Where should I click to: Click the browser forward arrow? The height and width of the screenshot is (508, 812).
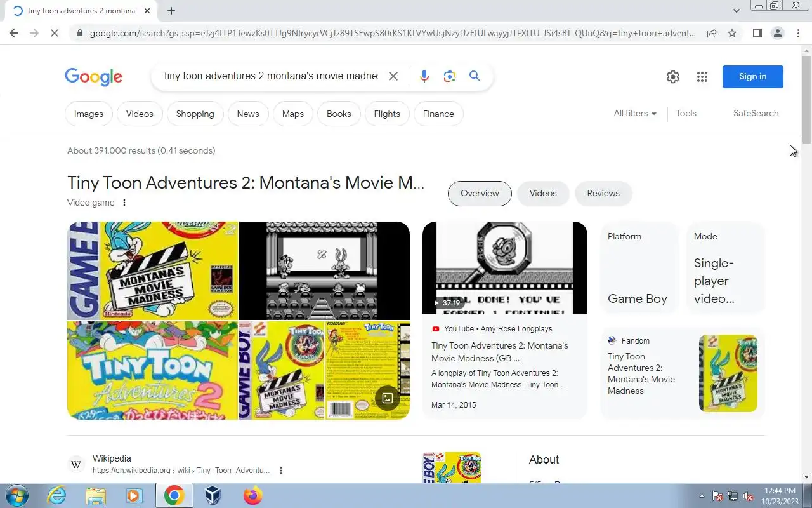(34, 33)
